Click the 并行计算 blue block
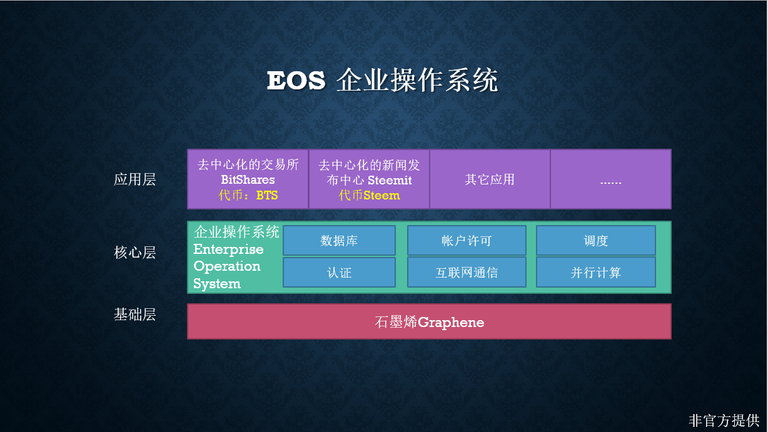Viewport: 768px width, 432px height. pos(596,272)
